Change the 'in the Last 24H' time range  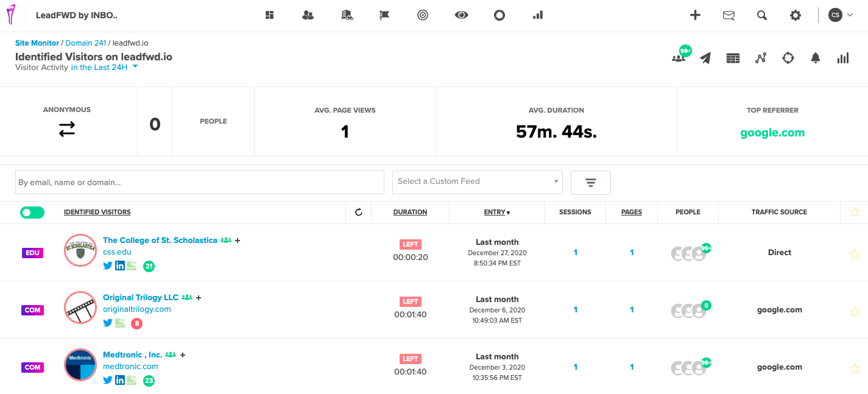point(105,68)
